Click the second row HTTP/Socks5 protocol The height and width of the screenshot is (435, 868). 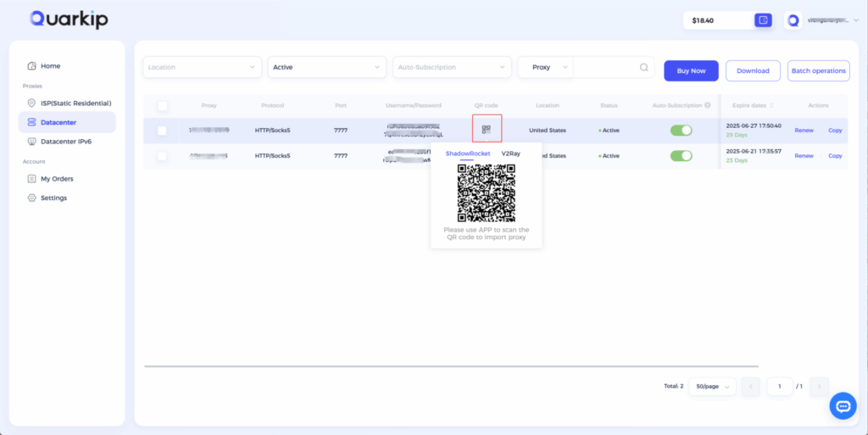tap(272, 156)
